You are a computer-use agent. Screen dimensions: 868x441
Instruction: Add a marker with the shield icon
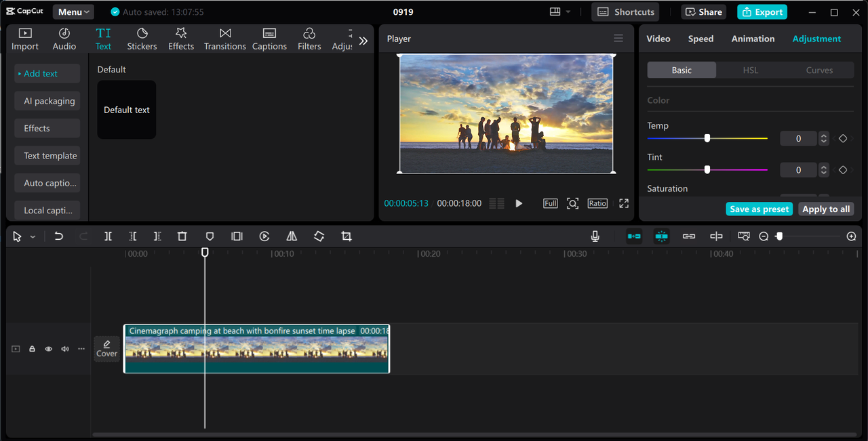[210, 236]
